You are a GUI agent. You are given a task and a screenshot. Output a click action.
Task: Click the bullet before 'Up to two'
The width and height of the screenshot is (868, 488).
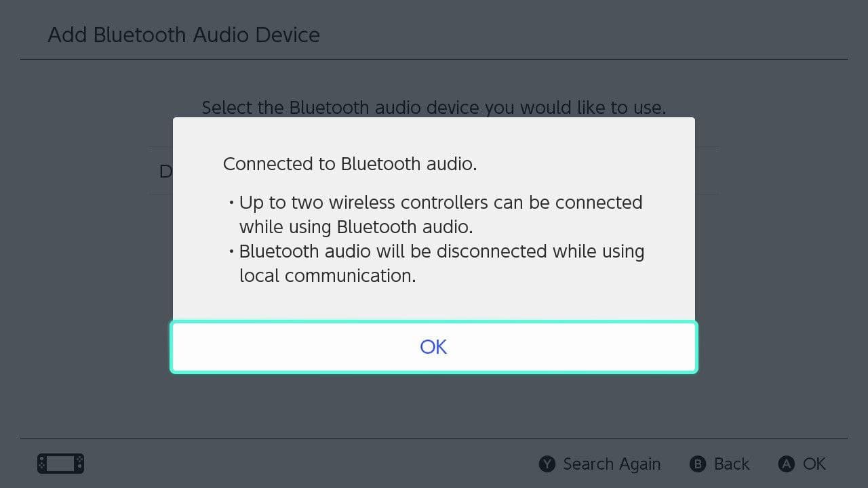pyautogui.click(x=231, y=203)
